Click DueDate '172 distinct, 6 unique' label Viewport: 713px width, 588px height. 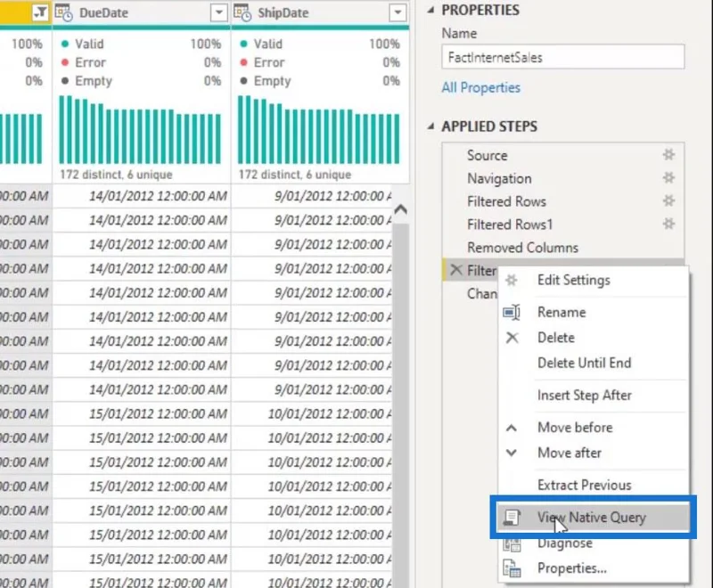pyautogui.click(x=116, y=175)
